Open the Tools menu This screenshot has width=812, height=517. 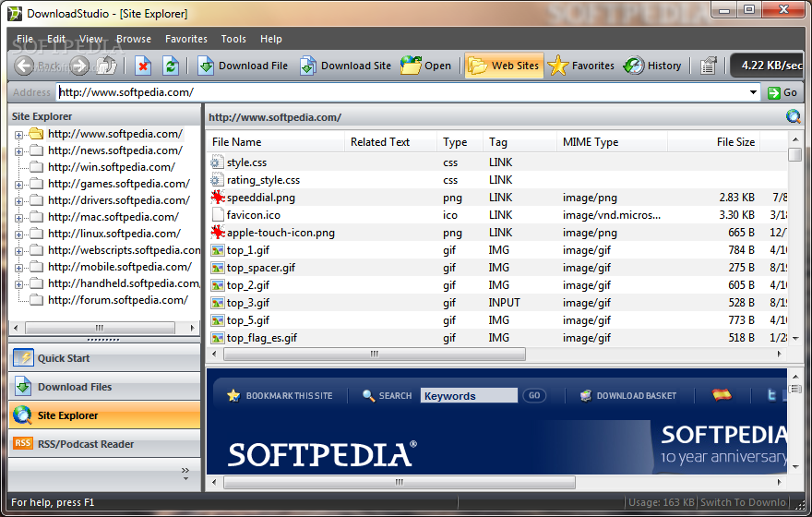233,39
